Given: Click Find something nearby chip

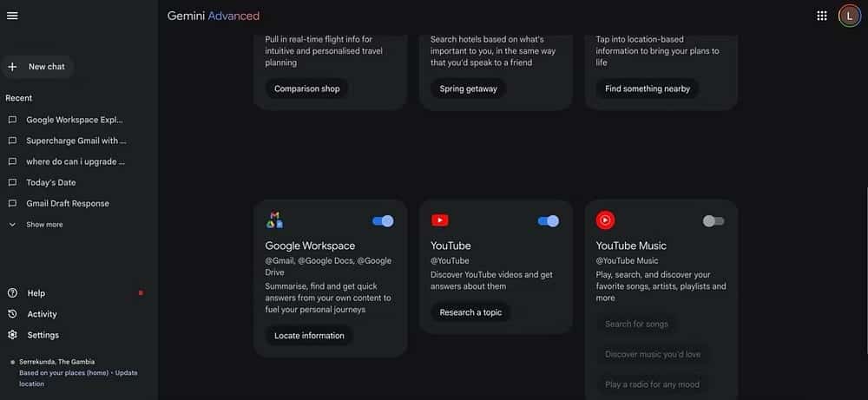Looking at the screenshot, I should pyautogui.click(x=648, y=89).
